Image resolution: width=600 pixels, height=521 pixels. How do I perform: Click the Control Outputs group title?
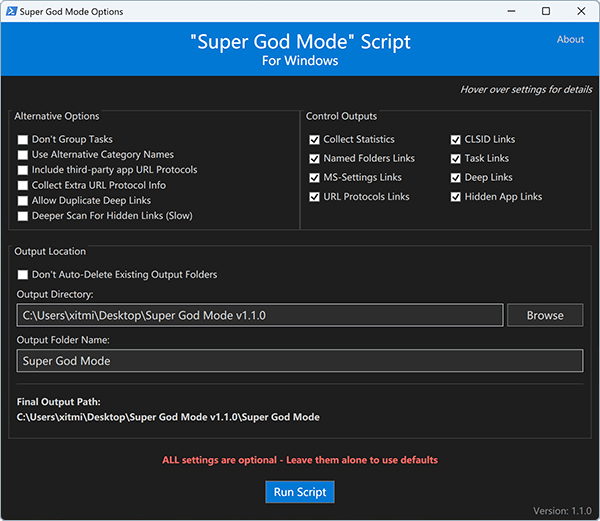(x=341, y=116)
